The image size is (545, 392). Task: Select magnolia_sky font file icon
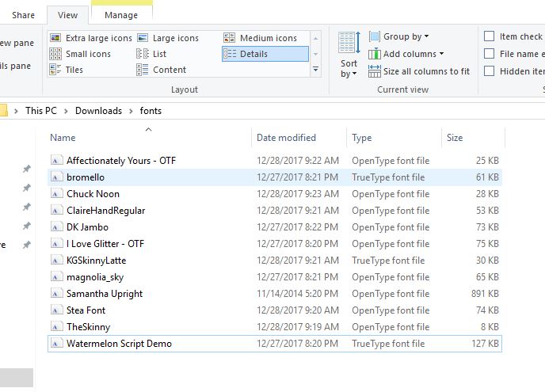[x=56, y=277]
